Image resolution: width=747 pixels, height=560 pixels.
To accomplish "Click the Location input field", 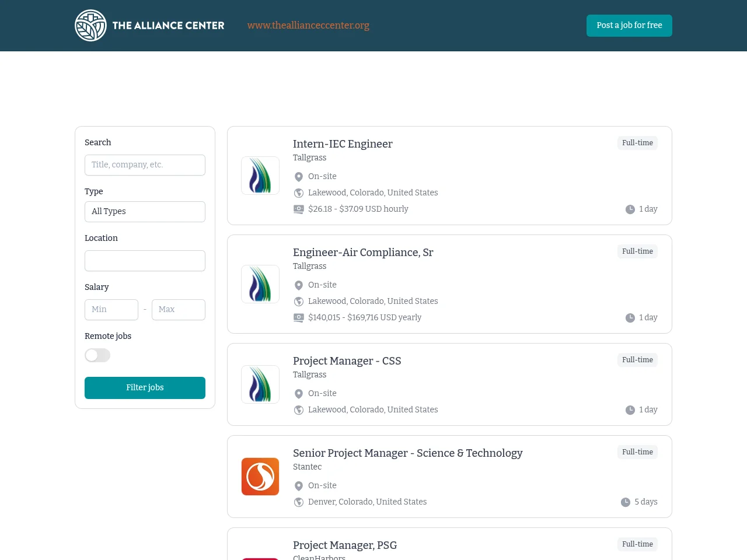I will pyautogui.click(x=145, y=261).
